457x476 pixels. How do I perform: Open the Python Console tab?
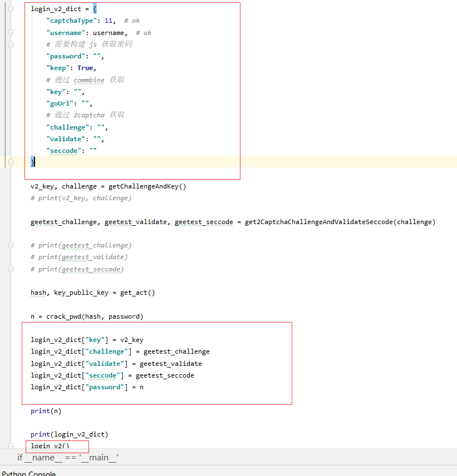click(x=29, y=473)
